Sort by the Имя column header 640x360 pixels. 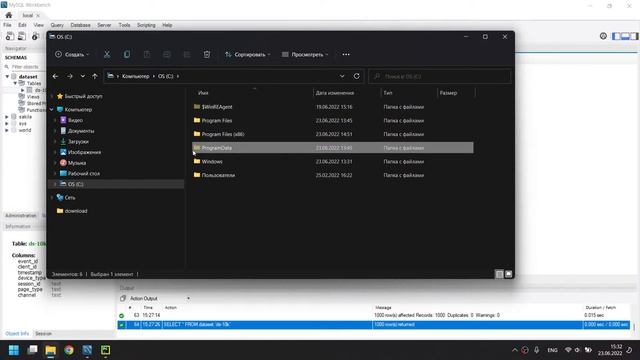point(203,93)
